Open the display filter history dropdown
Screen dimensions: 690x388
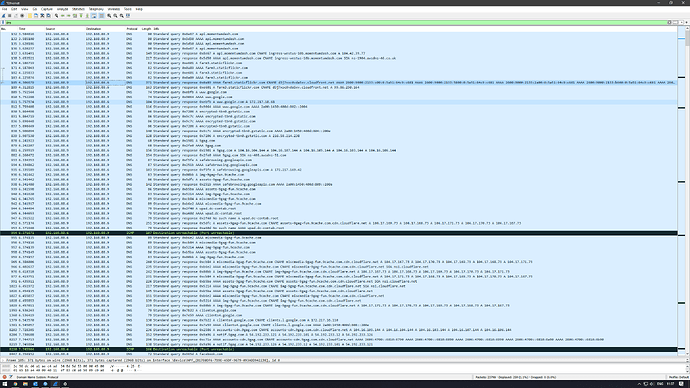point(682,22)
